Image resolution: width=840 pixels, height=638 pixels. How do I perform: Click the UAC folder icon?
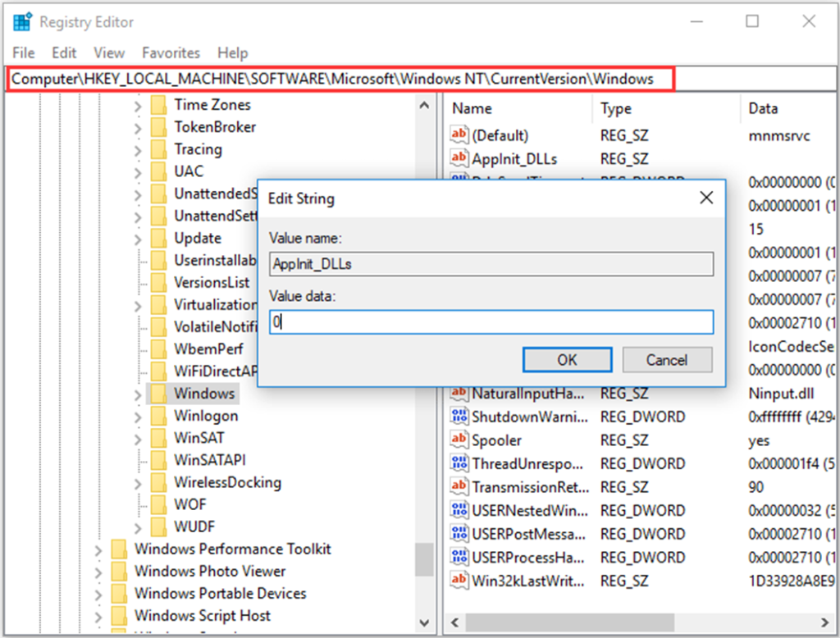[x=158, y=171]
